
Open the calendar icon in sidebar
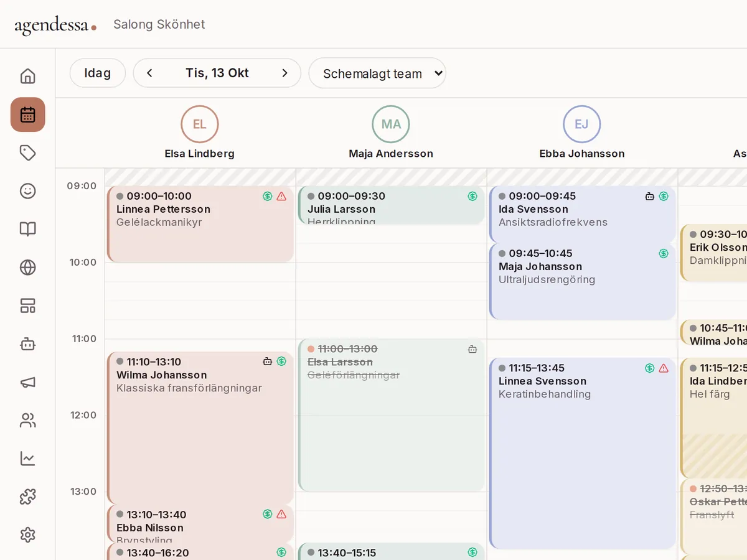27,114
